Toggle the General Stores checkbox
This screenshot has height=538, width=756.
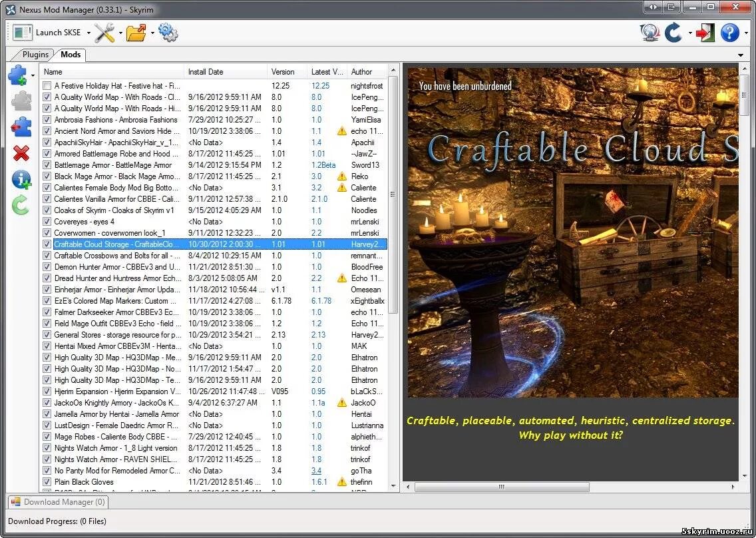tap(47, 335)
